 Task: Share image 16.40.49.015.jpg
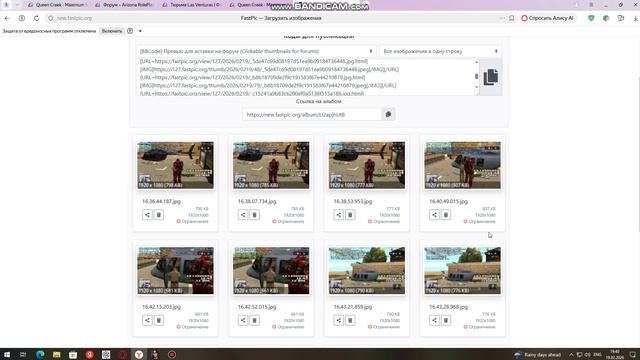point(434,215)
